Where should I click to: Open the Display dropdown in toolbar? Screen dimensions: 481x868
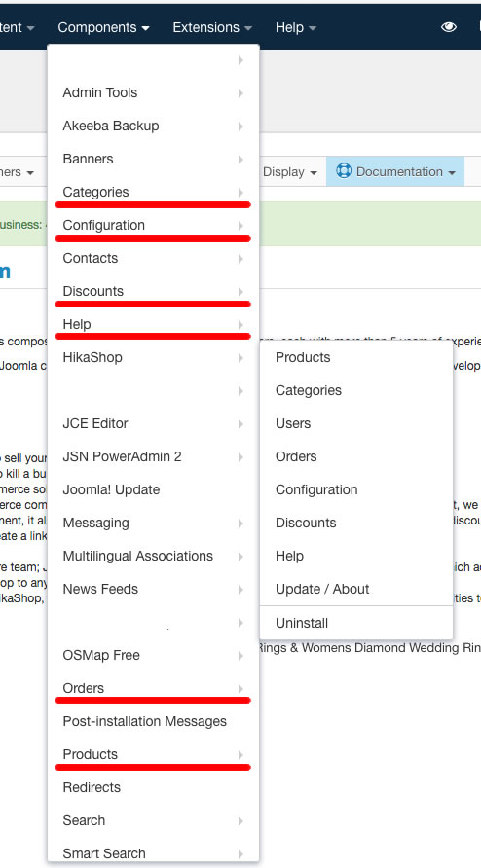click(290, 172)
